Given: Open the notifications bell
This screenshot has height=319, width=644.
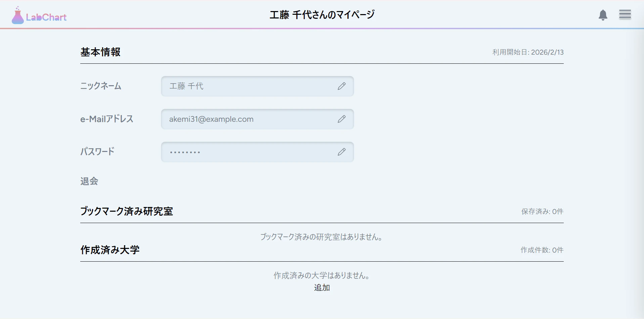Looking at the screenshot, I should (603, 15).
